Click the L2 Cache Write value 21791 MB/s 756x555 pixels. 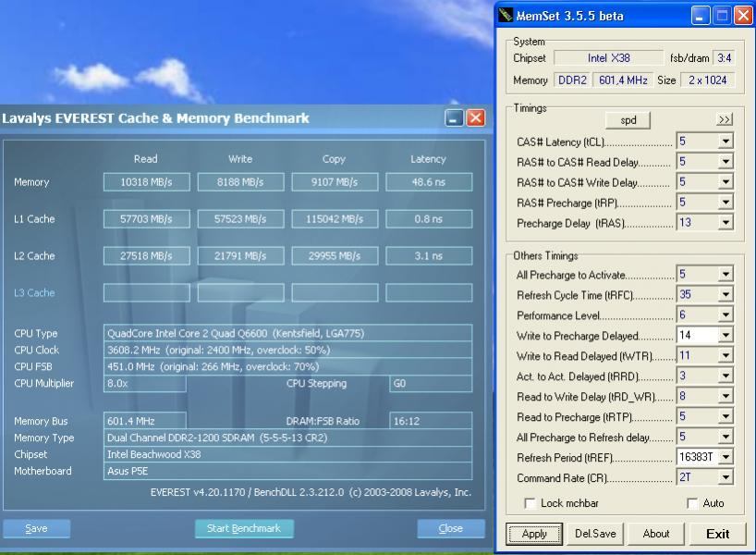(240, 256)
